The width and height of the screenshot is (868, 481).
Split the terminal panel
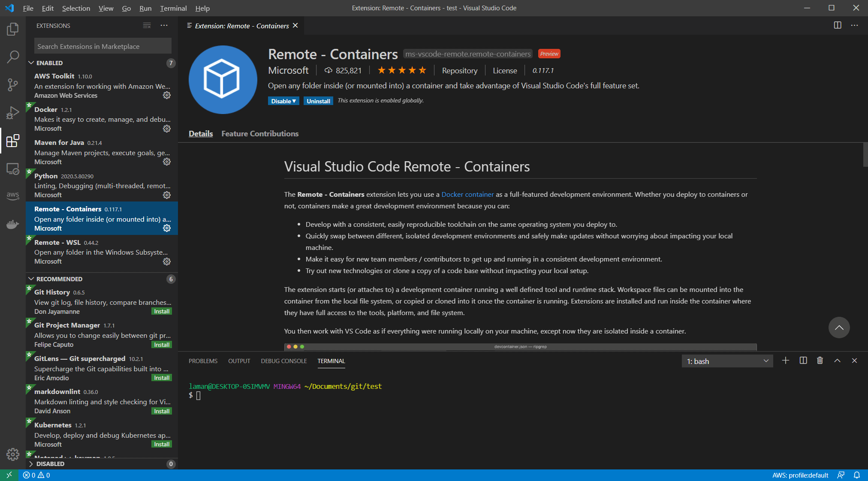(803, 361)
